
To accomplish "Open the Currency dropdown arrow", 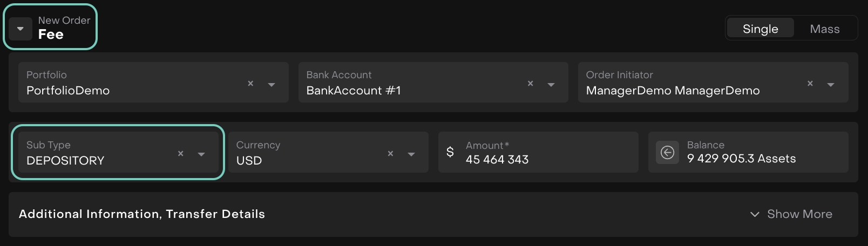I will click(x=411, y=154).
